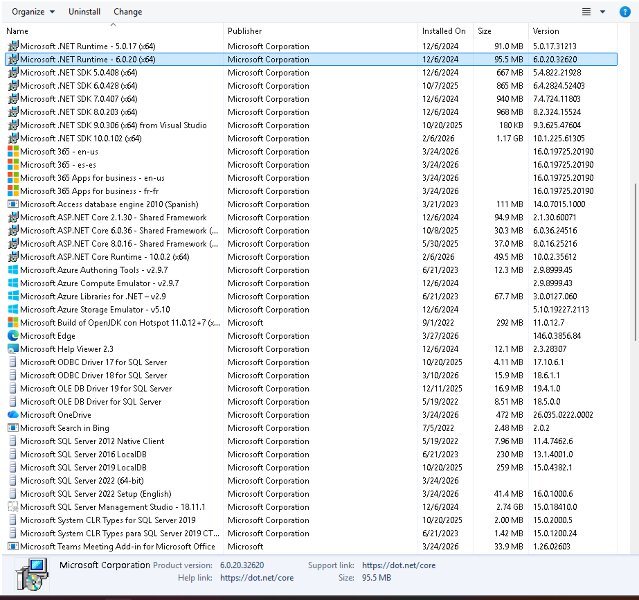
Task: Select Microsoft Azure Libraries for .NET v2.9
Action: [x=312, y=296]
